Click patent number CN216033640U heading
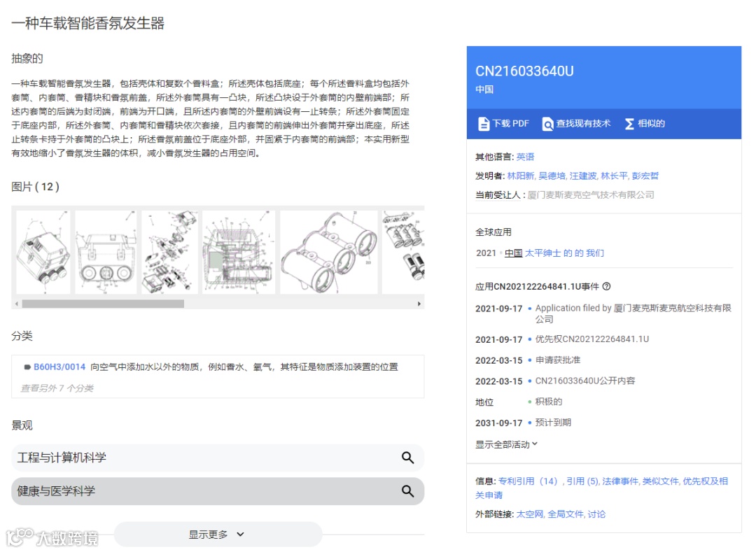This screenshot has width=756, height=552. [524, 71]
